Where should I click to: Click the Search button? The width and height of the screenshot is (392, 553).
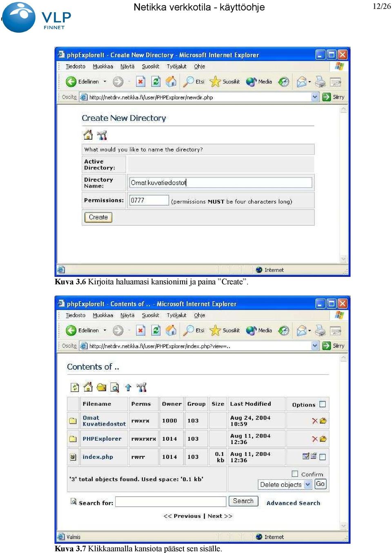pos(243,501)
